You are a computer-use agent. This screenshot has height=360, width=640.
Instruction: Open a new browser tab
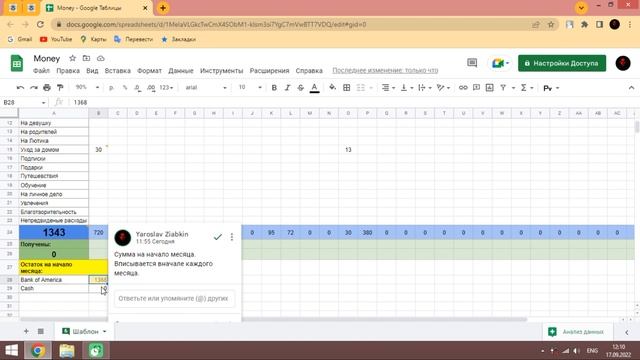(162, 8)
